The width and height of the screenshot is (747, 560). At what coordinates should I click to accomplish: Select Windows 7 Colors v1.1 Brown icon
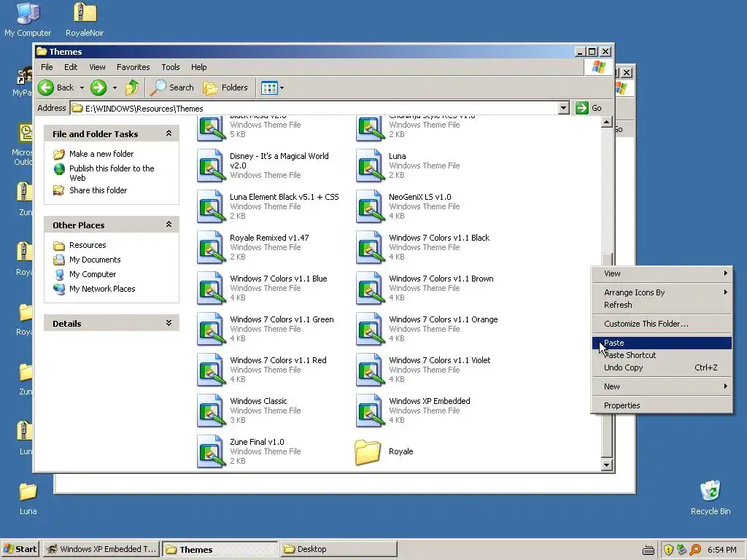point(370,289)
